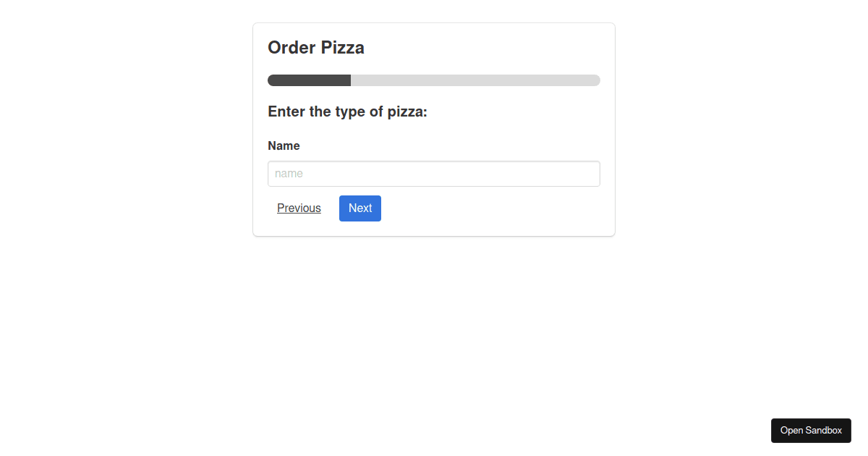Screen dimensions: 868x456
Task: Click the Name text input field
Action: pos(434,174)
